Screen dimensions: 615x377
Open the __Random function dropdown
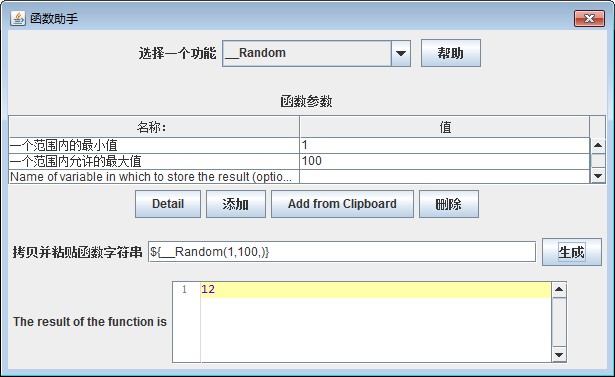pyautogui.click(x=400, y=53)
